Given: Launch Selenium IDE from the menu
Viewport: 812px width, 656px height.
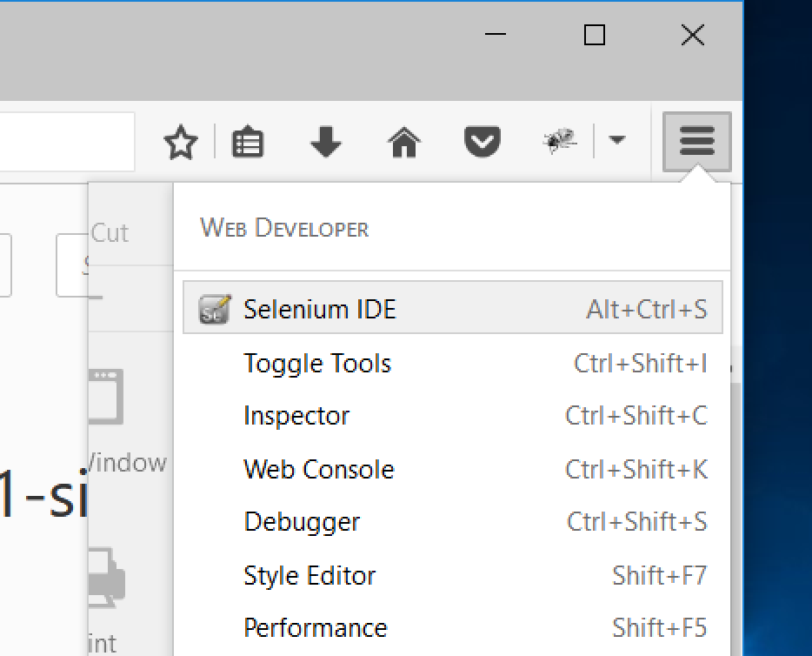Looking at the screenshot, I should point(453,308).
